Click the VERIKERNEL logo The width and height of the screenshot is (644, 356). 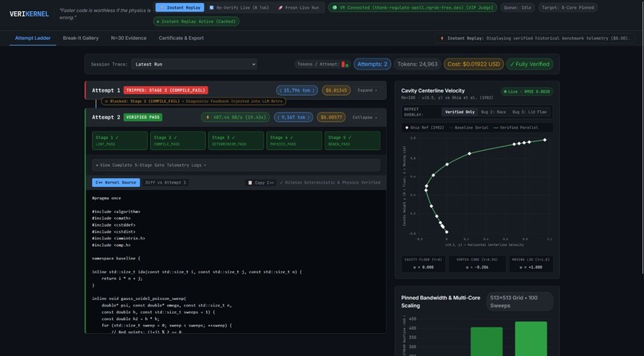pos(29,14)
